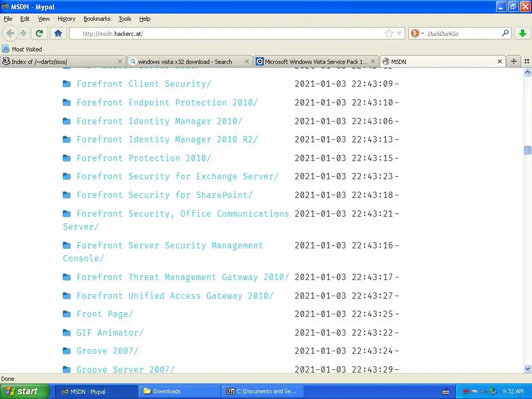The width and height of the screenshot is (532, 399).
Task: Open the Home page icon
Action: (58, 33)
